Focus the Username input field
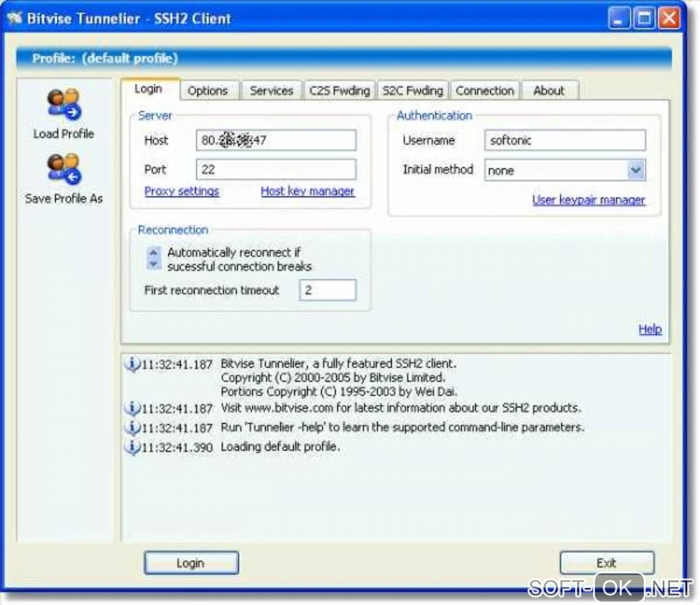Screen dimensions: 700x605 pos(565,140)
